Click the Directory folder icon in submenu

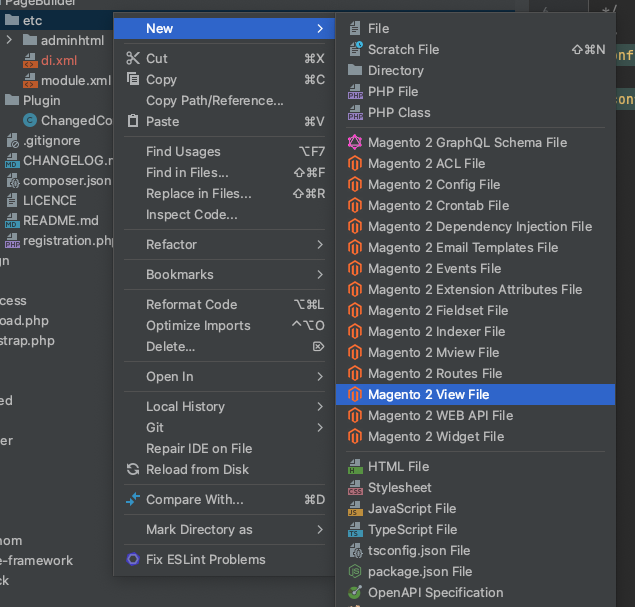tap(355, 70)
